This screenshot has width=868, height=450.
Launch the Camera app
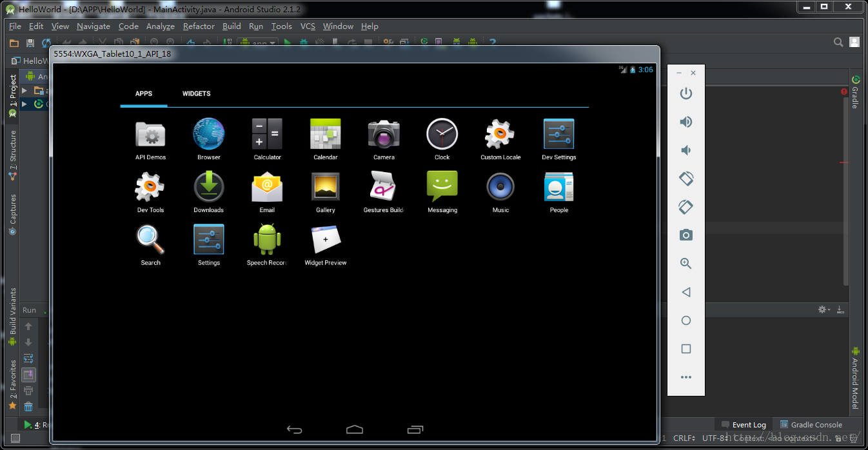(384, 139)
